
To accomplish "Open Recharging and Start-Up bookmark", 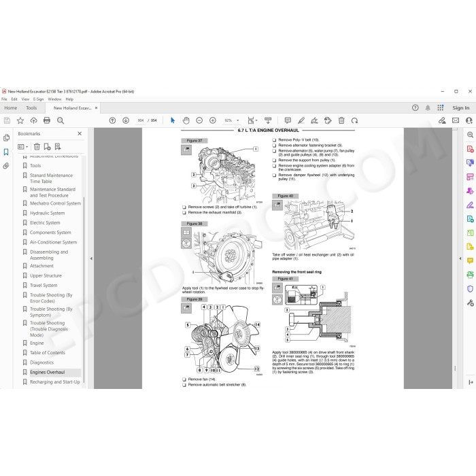I will (54, 382).
